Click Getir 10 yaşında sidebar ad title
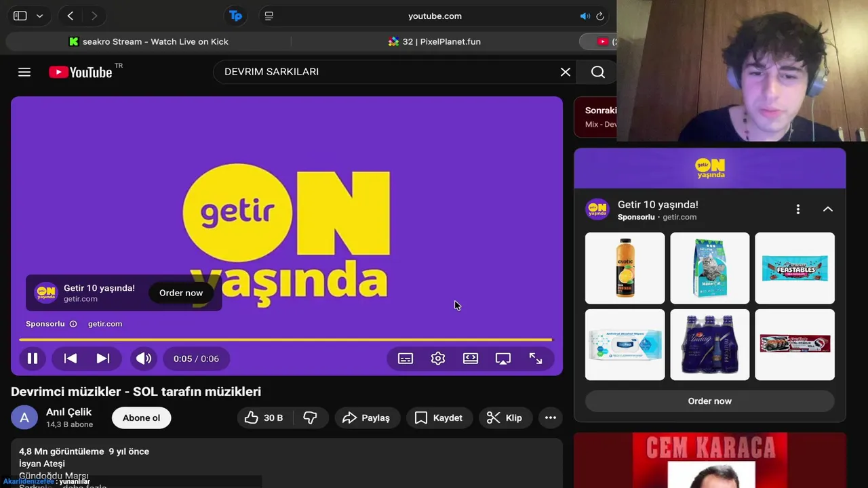 [658, 205]
